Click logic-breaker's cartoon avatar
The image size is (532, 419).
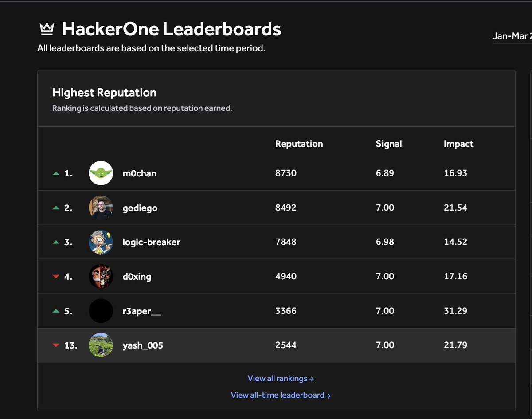101,242
